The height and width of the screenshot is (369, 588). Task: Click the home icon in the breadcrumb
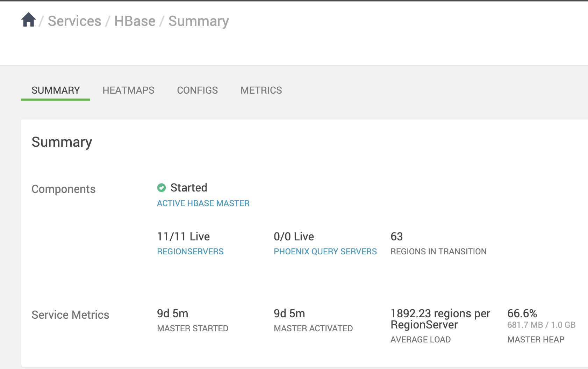pyautogui.click(x=28, y=21)
